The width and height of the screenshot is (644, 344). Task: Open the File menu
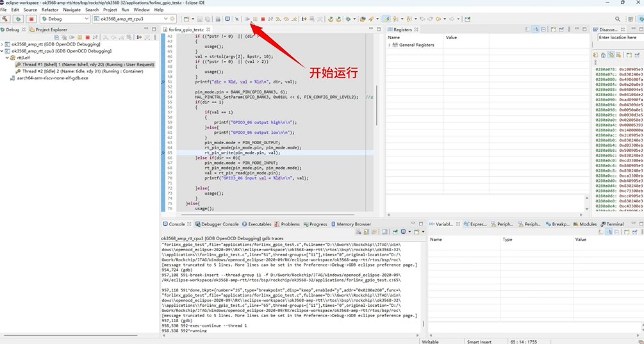pos(4,10)
